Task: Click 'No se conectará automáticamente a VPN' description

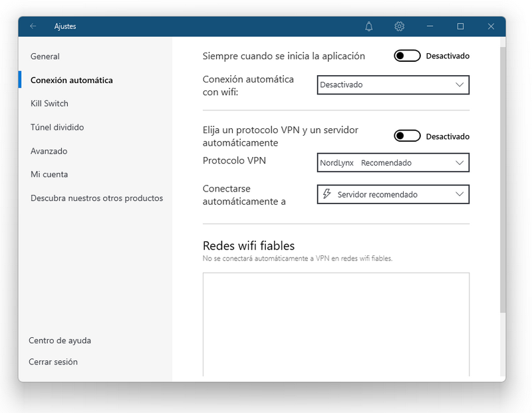Action: pos(297,258)
